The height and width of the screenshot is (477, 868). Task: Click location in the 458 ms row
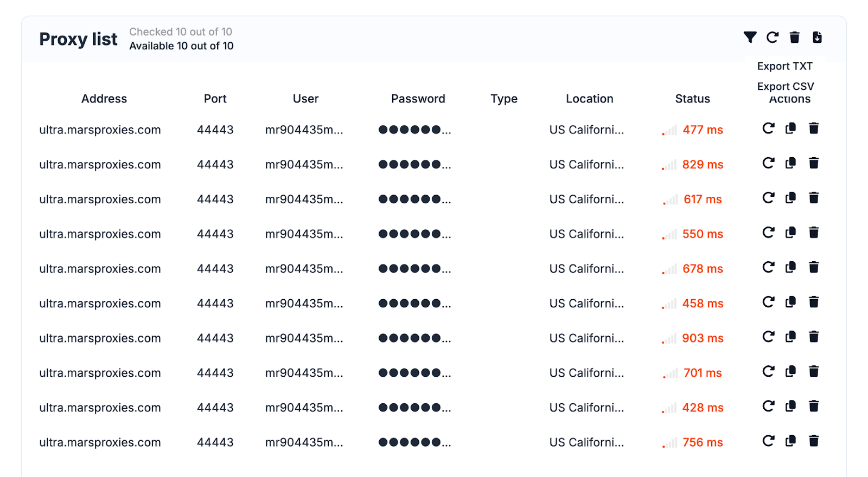(x=587, y=304)
